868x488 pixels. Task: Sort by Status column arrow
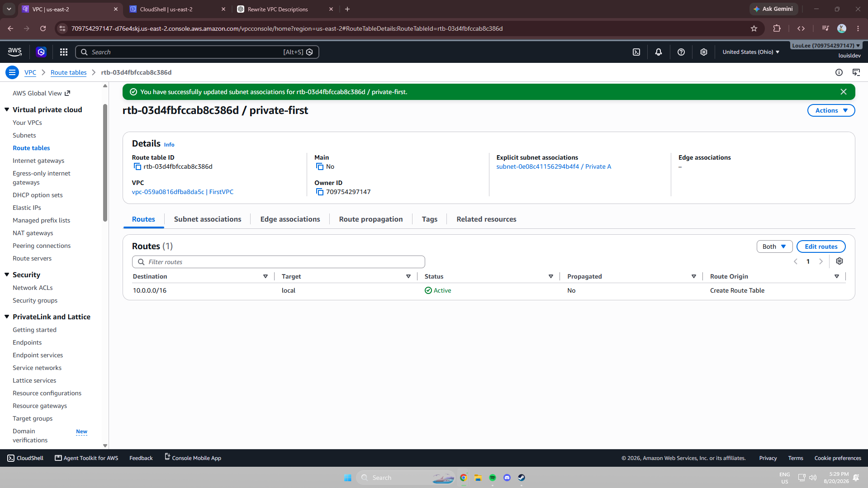[551, 276]
